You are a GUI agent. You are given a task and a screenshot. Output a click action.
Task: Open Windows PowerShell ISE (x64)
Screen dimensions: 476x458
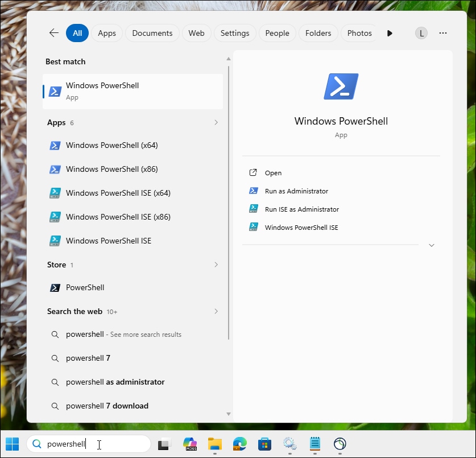pos(133,193)
